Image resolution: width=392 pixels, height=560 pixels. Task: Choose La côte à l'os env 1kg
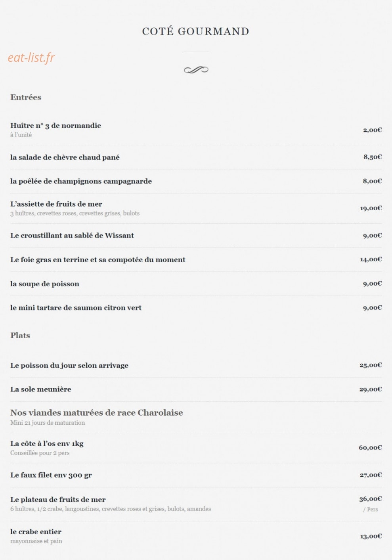click(x=47, y=443)
